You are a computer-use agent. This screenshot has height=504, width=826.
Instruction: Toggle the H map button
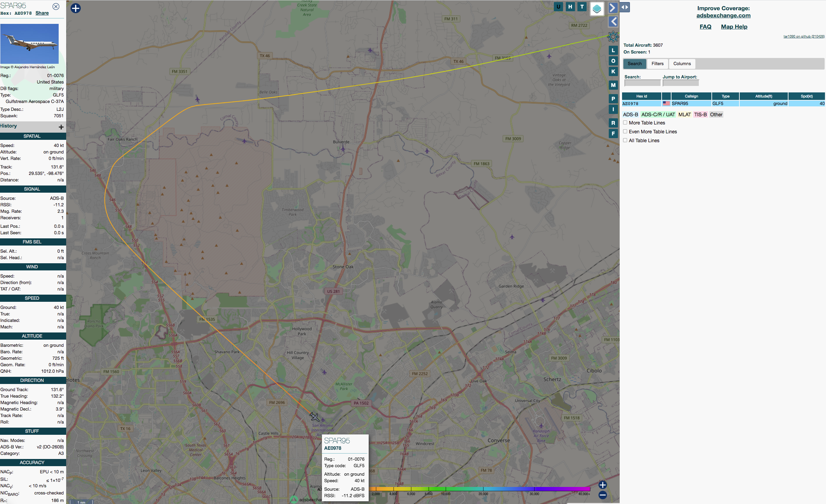coord(570,6)
